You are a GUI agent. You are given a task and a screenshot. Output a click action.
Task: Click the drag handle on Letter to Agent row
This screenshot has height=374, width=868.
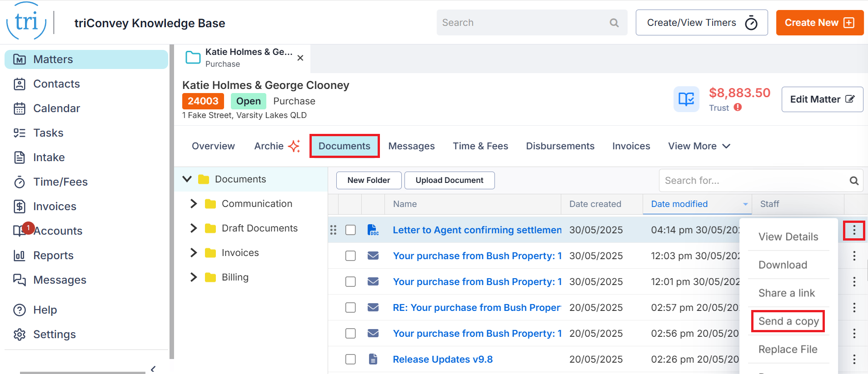point(333,230)
